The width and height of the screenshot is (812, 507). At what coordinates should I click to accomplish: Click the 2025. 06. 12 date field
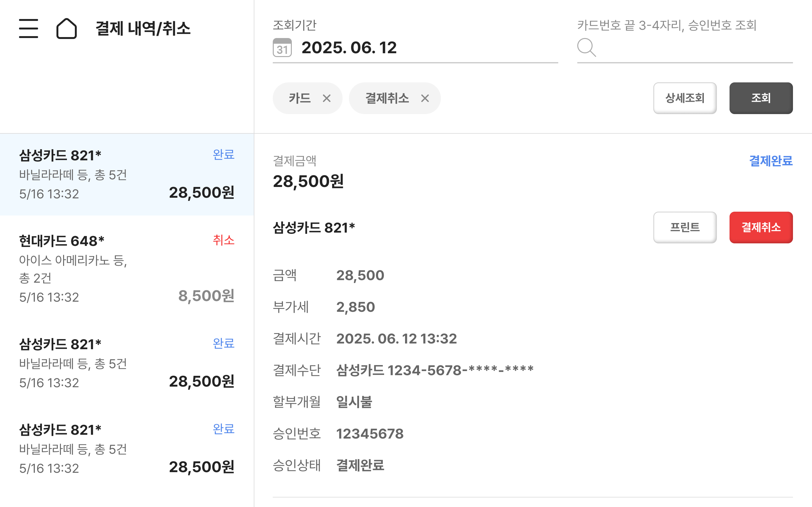(349, 48)
